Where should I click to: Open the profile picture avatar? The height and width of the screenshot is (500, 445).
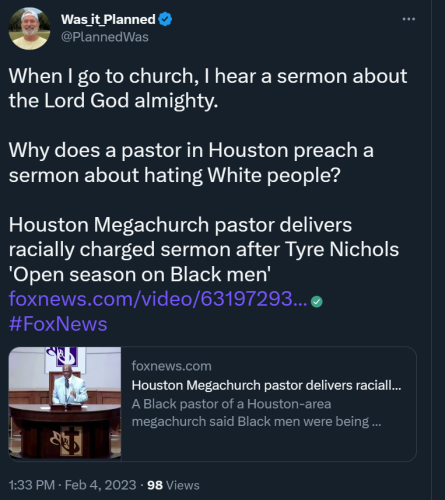(29, 29)
